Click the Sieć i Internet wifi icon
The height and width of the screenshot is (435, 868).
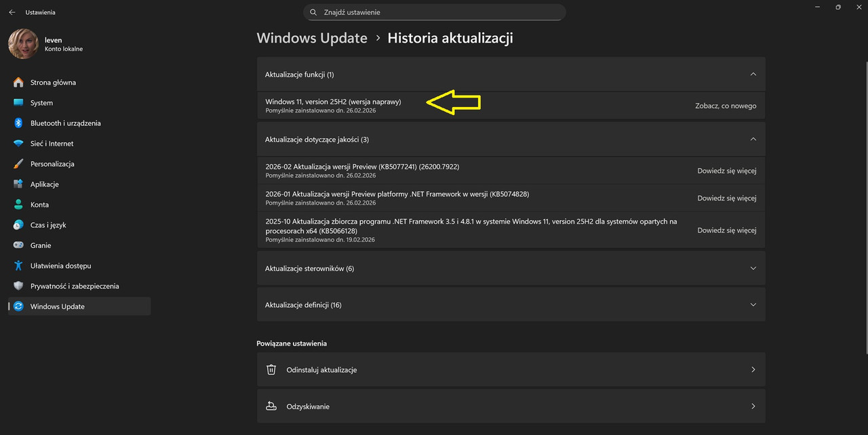coord(18,144)
